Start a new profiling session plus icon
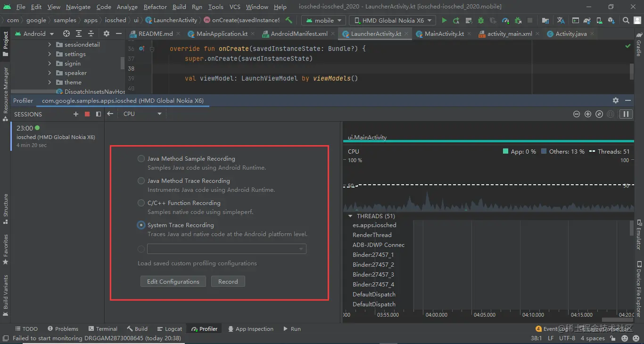 tap(76, 114)
